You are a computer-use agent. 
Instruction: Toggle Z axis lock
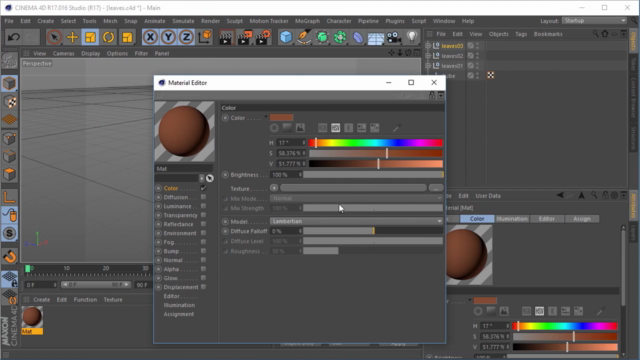[186, 37]
